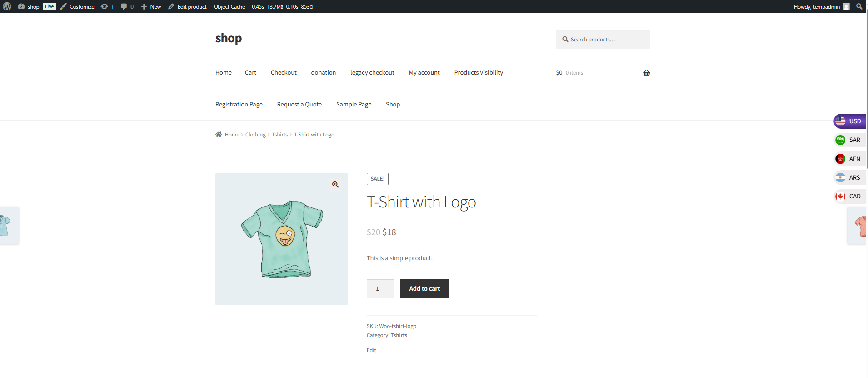Open the T-shirt product image
Image resolution: width=868 pixels, height=378 pixels.
281,239
